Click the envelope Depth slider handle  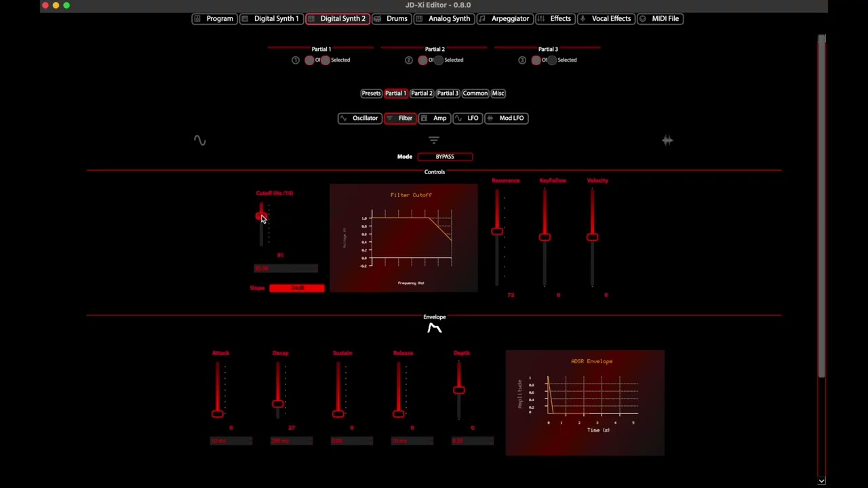458,390
